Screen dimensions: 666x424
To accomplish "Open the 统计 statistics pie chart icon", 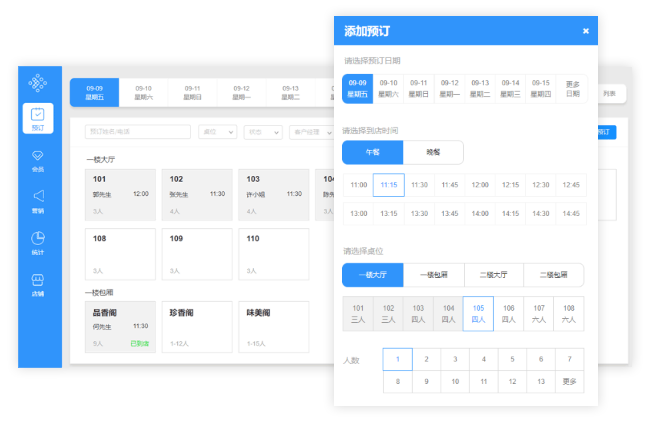I will point(38,242).
